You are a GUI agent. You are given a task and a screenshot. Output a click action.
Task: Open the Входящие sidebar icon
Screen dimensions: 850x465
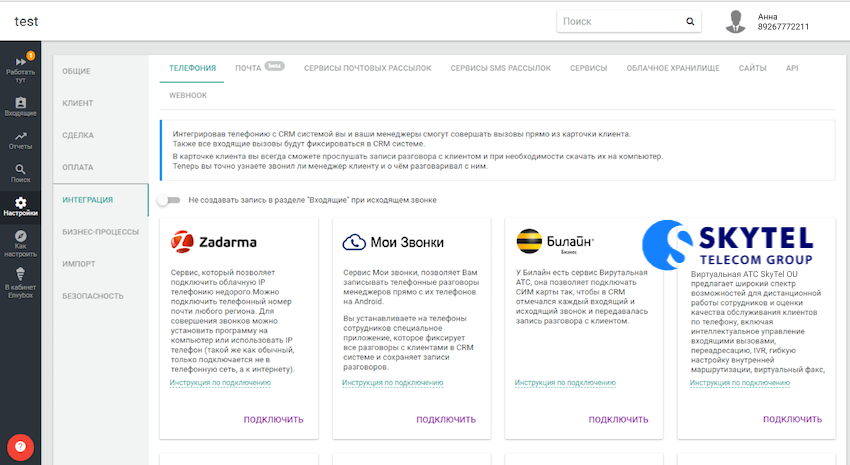click(x=21, y=107)
